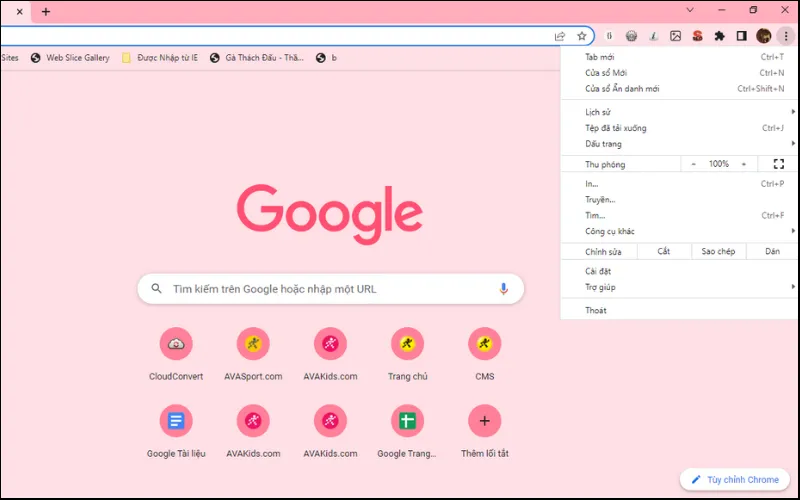Expand the Trợ giúp submenu

(679, 287)
